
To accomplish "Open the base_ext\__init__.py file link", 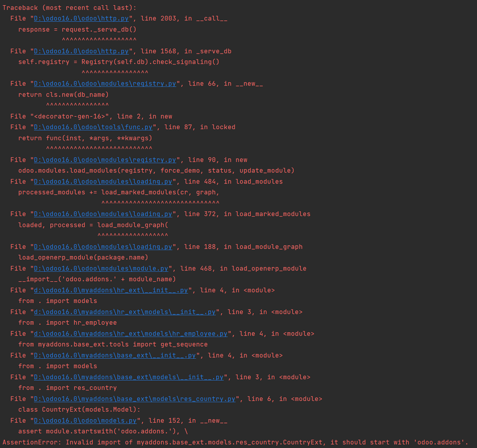I will click(x=115, y=356).
